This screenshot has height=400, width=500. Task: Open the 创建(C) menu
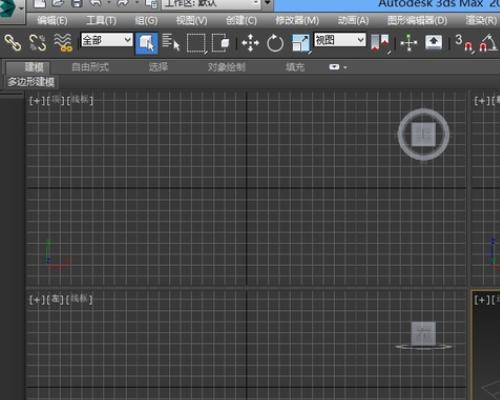pyautogui.click(x=241, y=21)
